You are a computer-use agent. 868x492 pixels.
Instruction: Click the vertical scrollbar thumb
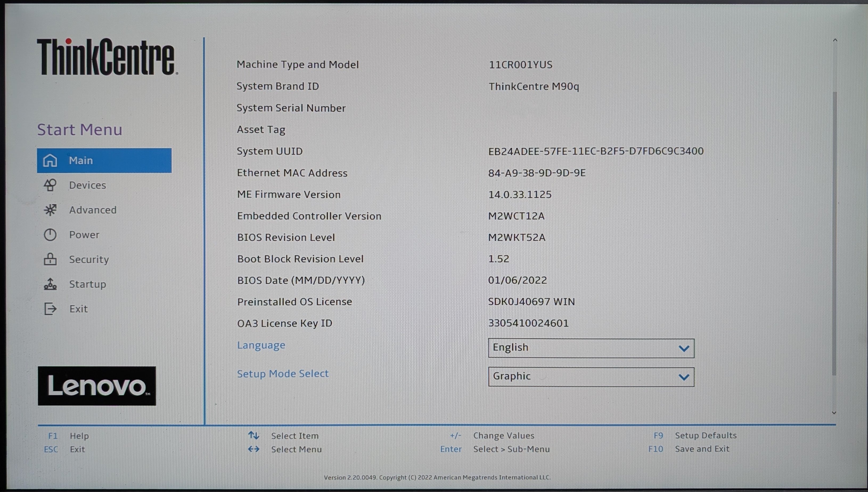[834, 233]
